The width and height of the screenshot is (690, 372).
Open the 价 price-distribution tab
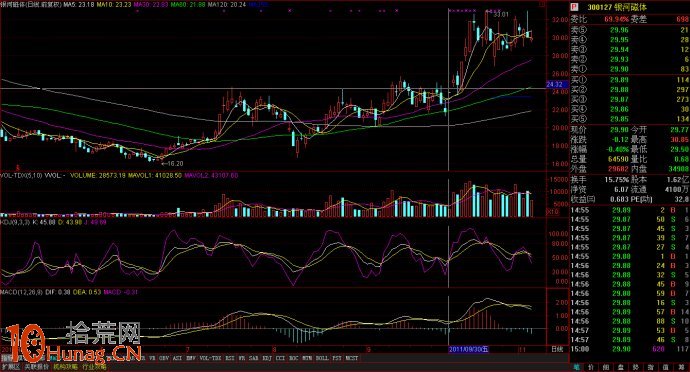(591, 367)
